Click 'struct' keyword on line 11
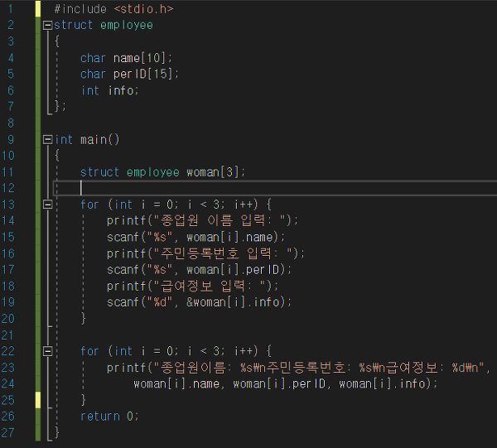Image resolution: width=497 pixels, height=448 pixels. (x=99, y=172)
